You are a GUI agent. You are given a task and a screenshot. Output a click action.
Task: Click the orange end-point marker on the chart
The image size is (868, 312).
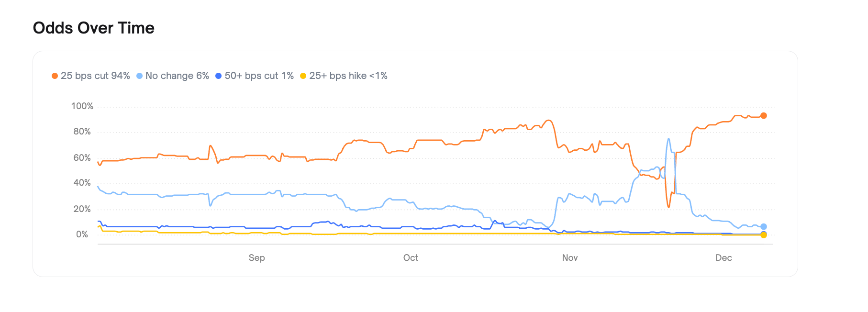tap(764, 116)
